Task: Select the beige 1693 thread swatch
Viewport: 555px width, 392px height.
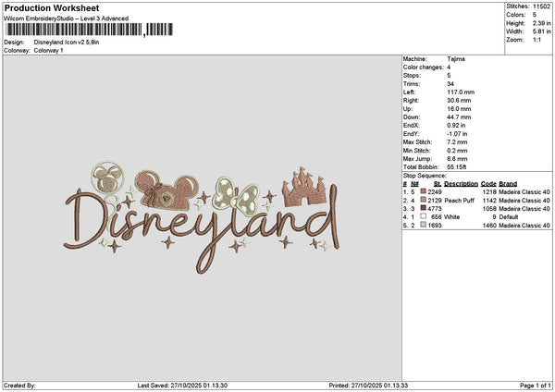Action: tap(424, 225)
